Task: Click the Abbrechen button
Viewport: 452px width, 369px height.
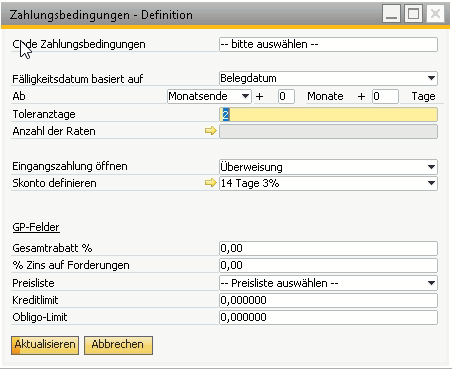Action: [118, 345]
